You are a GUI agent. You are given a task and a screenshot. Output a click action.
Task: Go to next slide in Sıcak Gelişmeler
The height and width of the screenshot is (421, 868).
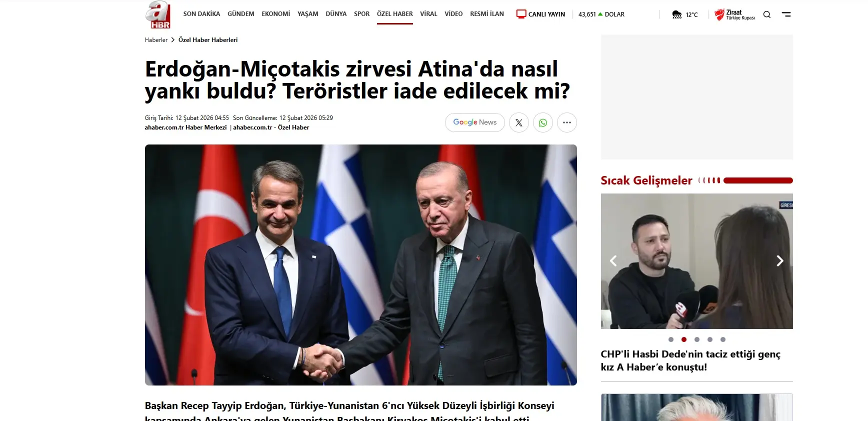pyautogui.click(x=779, y=260)
